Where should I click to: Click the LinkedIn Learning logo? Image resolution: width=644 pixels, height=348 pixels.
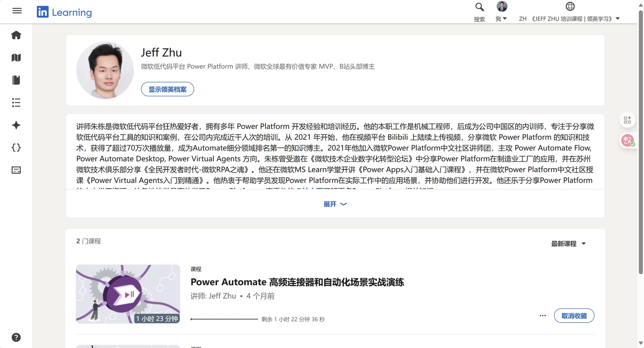[64, 12]
